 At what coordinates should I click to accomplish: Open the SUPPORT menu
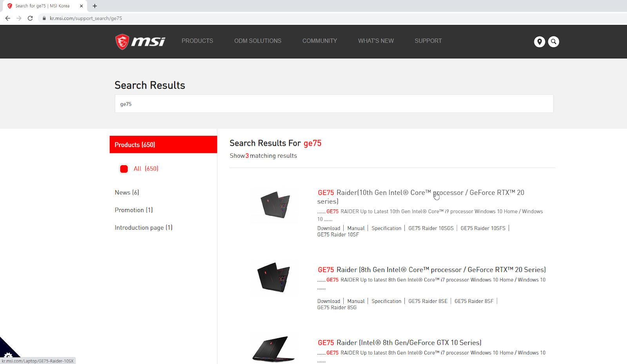coord(428,41)
